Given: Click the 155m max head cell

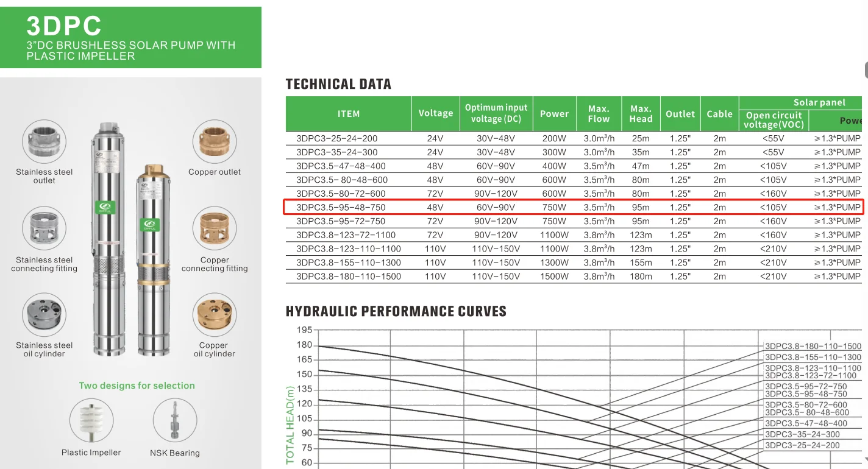Looking at the screenshot, I should [x=641, y=263].
